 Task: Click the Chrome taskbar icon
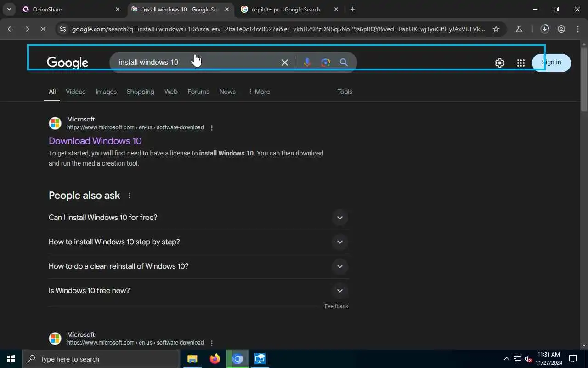click(237, 359)
